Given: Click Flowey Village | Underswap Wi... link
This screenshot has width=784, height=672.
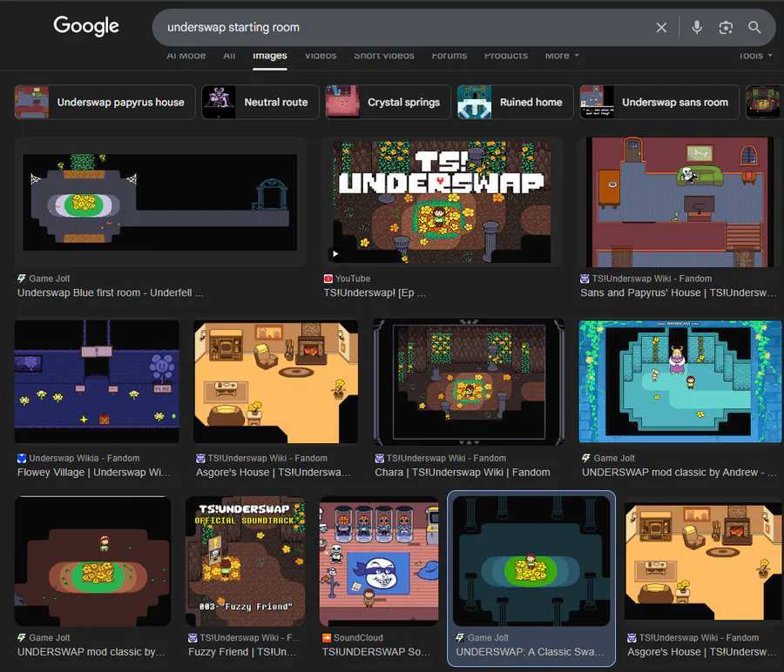Looking at the screenshot, I should click(94, 472).
